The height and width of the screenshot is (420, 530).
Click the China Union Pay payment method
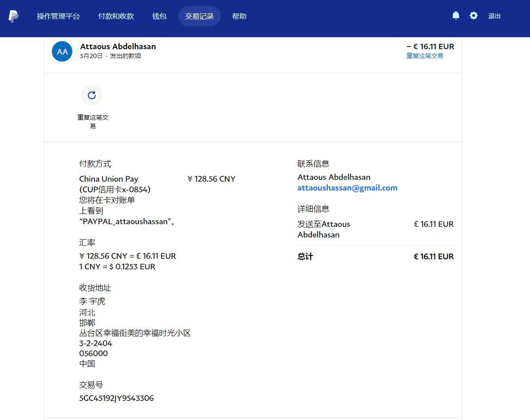click(109, 179)
